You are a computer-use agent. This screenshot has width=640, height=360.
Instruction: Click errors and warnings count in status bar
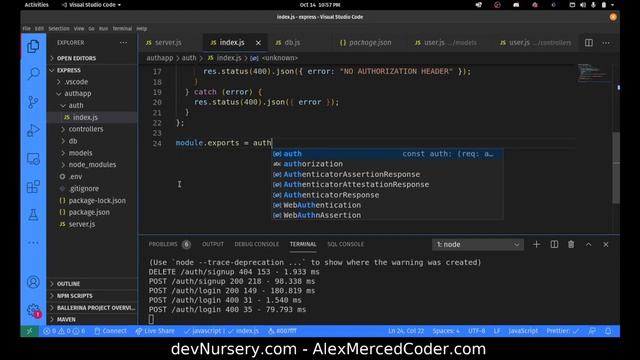pyautogui.click(x=64, y=331)
